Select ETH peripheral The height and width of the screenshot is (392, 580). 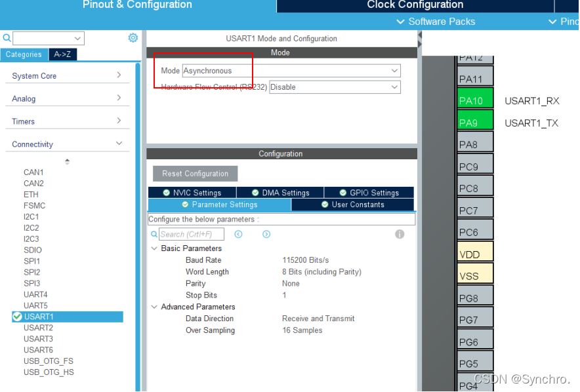pos(31,194)
